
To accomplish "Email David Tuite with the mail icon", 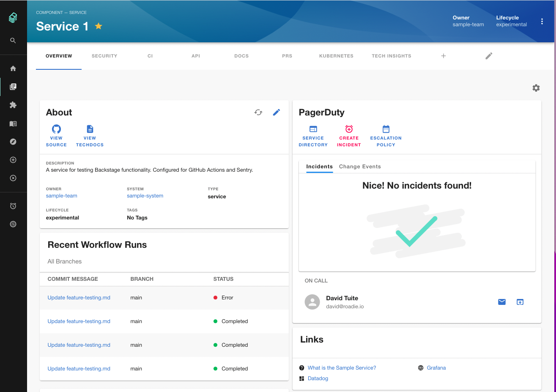I will 502,302.
